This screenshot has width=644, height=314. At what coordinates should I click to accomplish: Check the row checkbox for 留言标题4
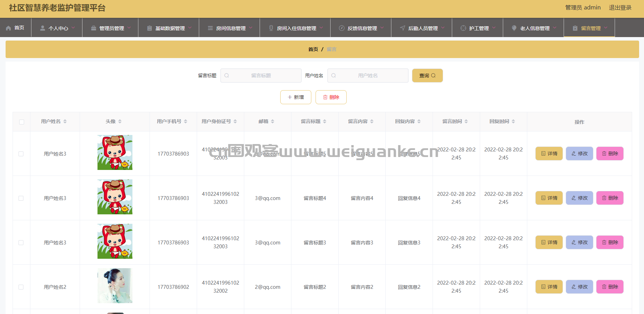[x=21, y=198]
